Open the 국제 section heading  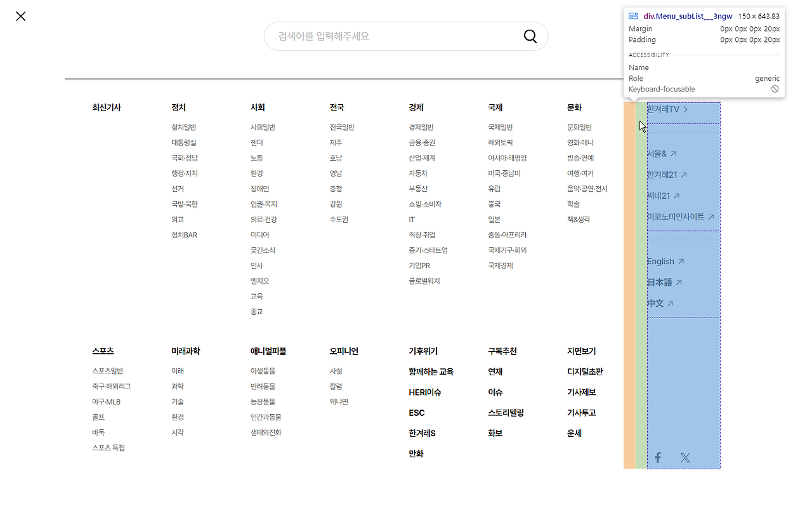point(495,107)
